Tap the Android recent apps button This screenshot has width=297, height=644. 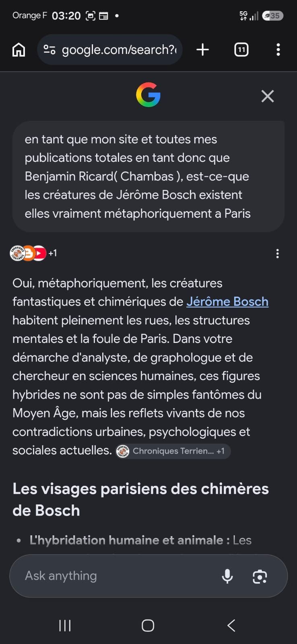(x=65, y=625)
